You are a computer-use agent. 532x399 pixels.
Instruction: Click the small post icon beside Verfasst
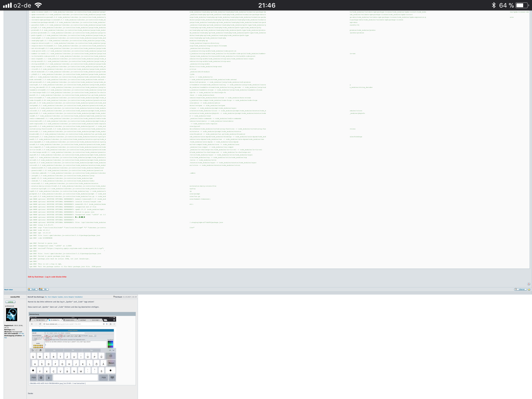[x=114, y=297]
